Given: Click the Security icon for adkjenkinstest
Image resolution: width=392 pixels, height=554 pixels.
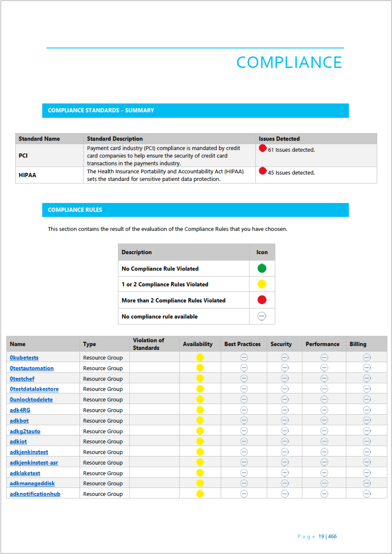Looking at the screenshot, I should (x=285, y=452).
